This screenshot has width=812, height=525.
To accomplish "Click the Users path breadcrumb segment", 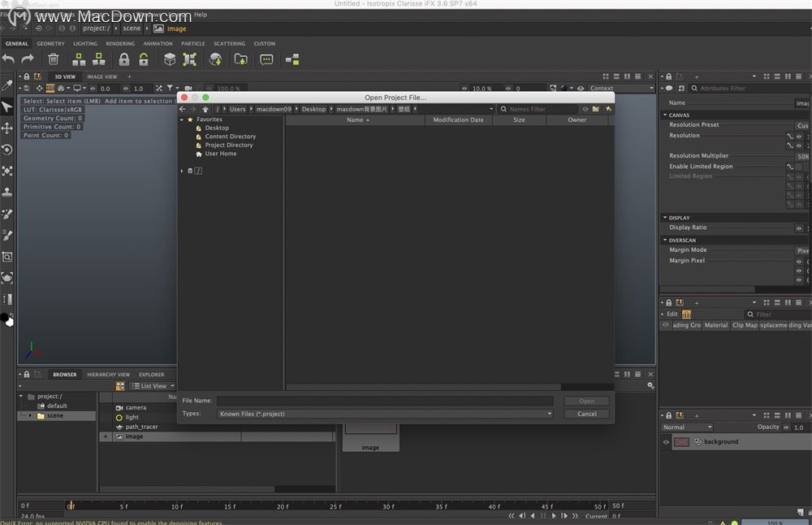I will [x=237, y=109].
